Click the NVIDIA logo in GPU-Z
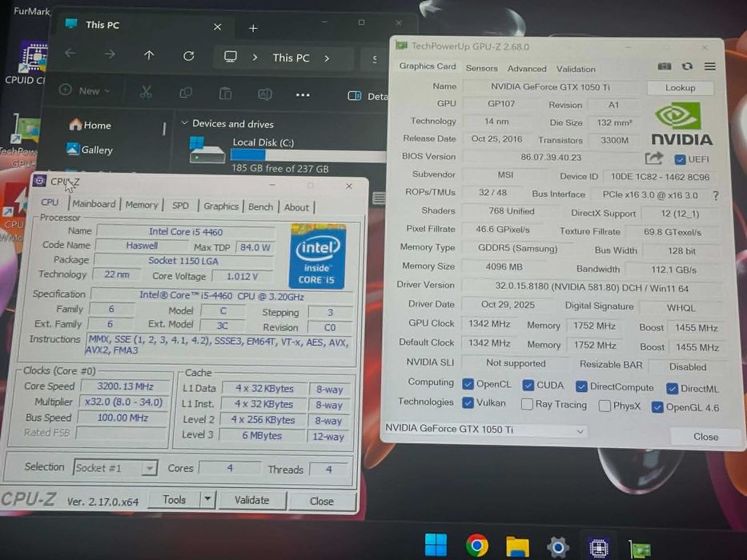The height and width of the screenshot is (560, 747). pyautogui.click(x=681, y=125)
